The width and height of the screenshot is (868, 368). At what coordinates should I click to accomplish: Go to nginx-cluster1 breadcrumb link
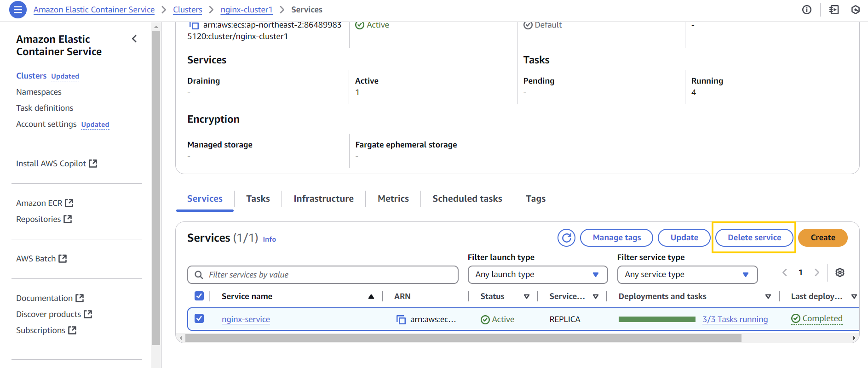coord(247,10)
